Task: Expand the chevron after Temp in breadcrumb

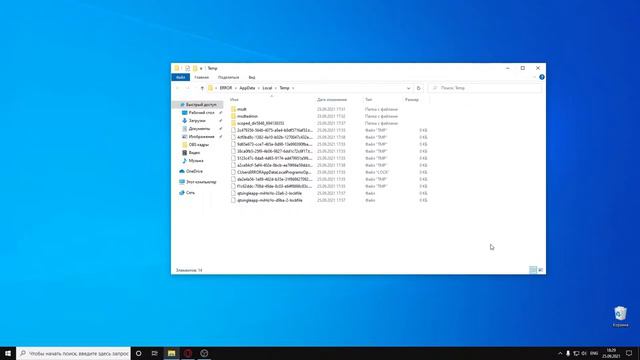Action: pos(293,88)
